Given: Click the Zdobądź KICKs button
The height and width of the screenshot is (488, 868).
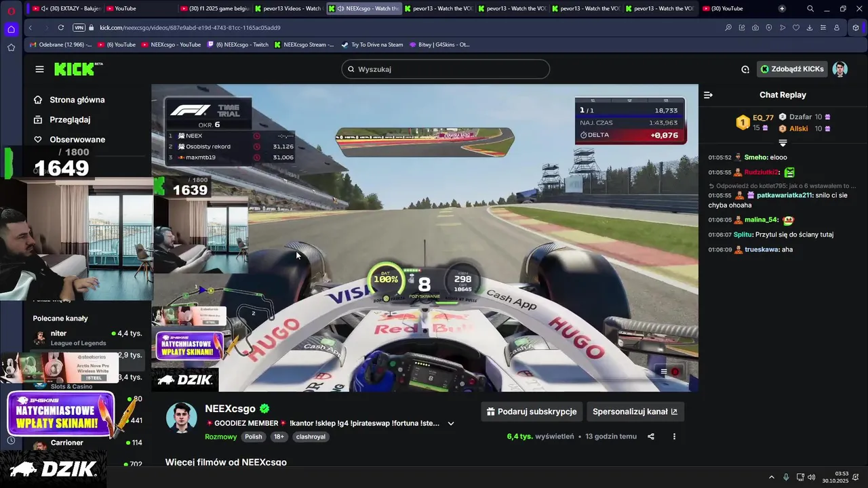Looking at the screenshot, I should 791,69.
